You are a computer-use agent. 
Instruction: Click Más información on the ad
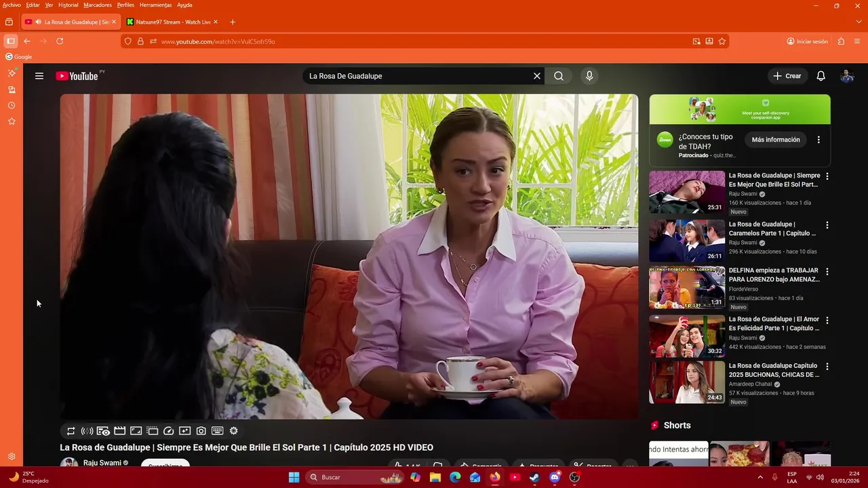point(776,140)
